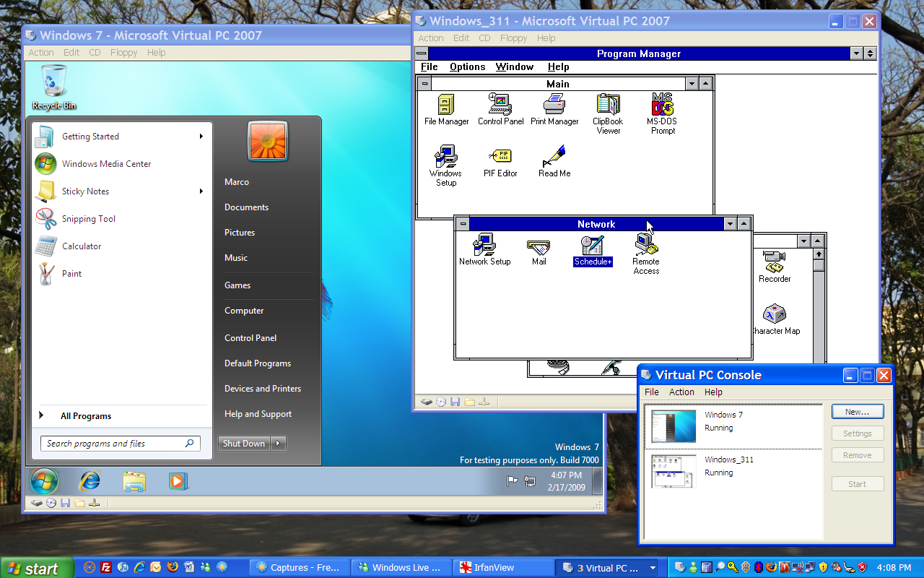Screen dimensions: 924x578
Task: Open Help and Support link
Action: pos(258,414)
